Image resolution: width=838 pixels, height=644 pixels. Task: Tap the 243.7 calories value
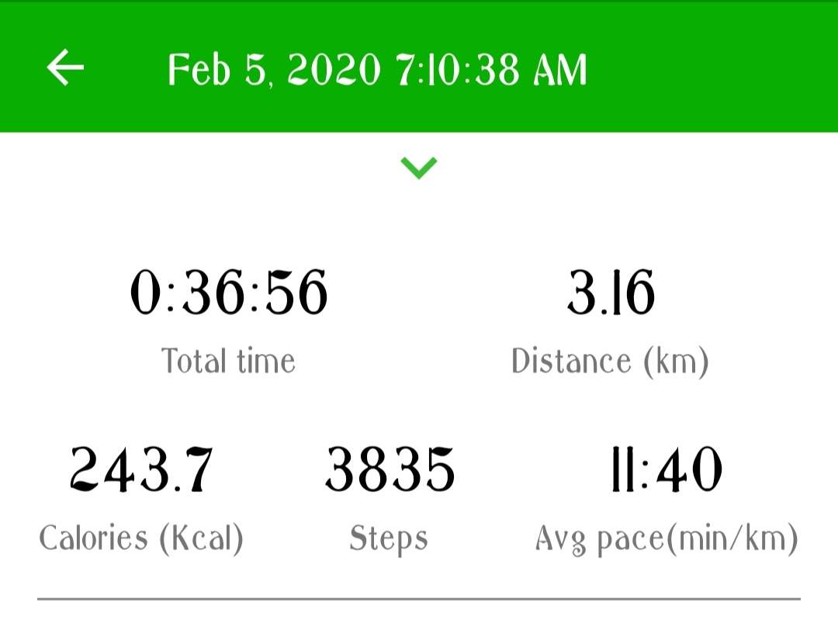pos(141,470)
